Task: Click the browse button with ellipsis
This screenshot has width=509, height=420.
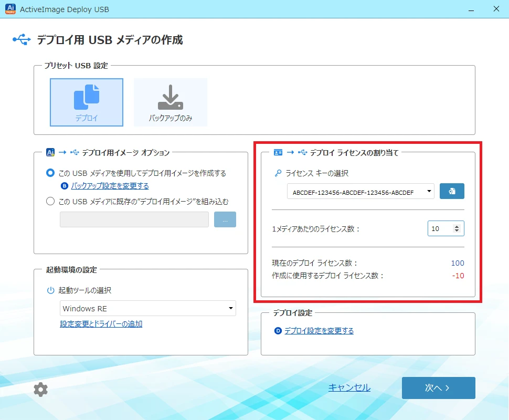Action: (225, 219)
